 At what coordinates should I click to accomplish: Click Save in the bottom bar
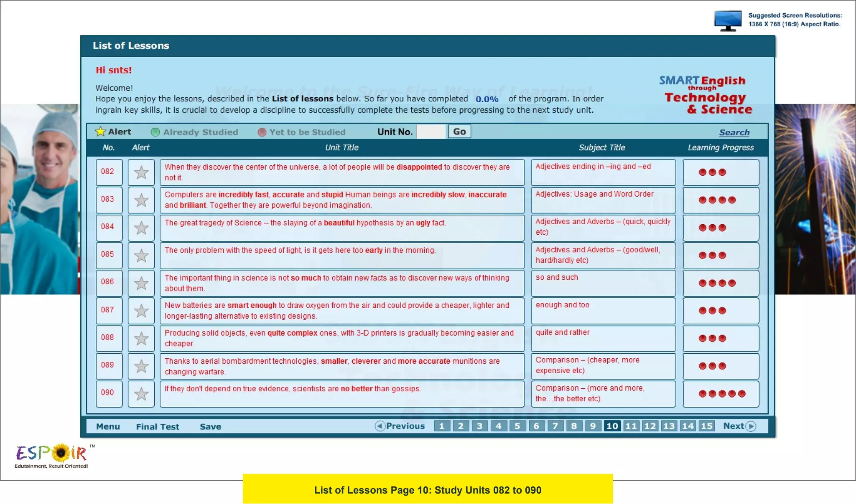coord(210,426)
